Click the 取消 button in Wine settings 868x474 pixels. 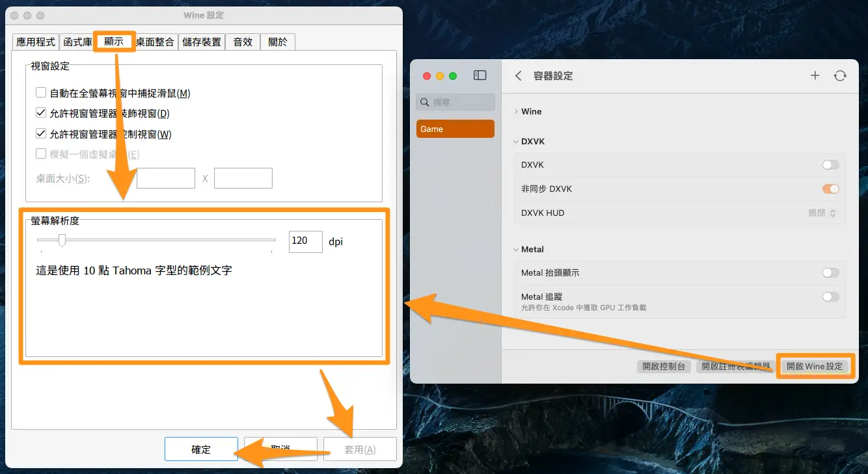click(x=280, y=449)
